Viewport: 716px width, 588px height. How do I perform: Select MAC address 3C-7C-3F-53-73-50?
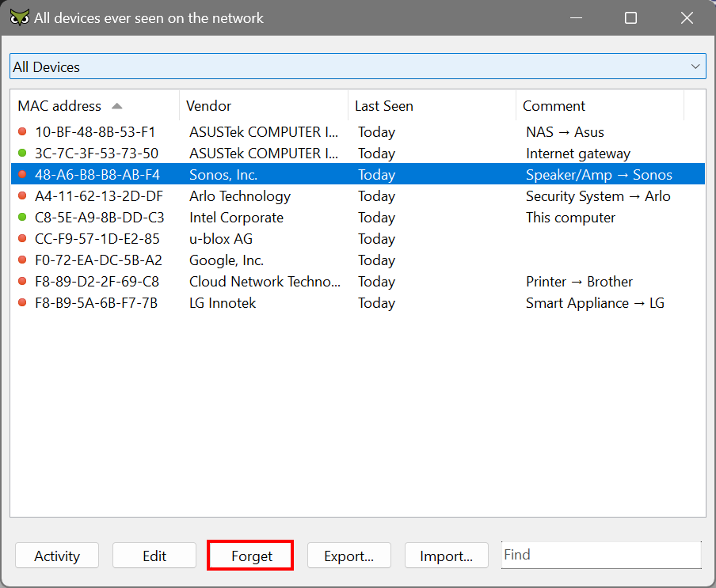[x=97, y=154]
